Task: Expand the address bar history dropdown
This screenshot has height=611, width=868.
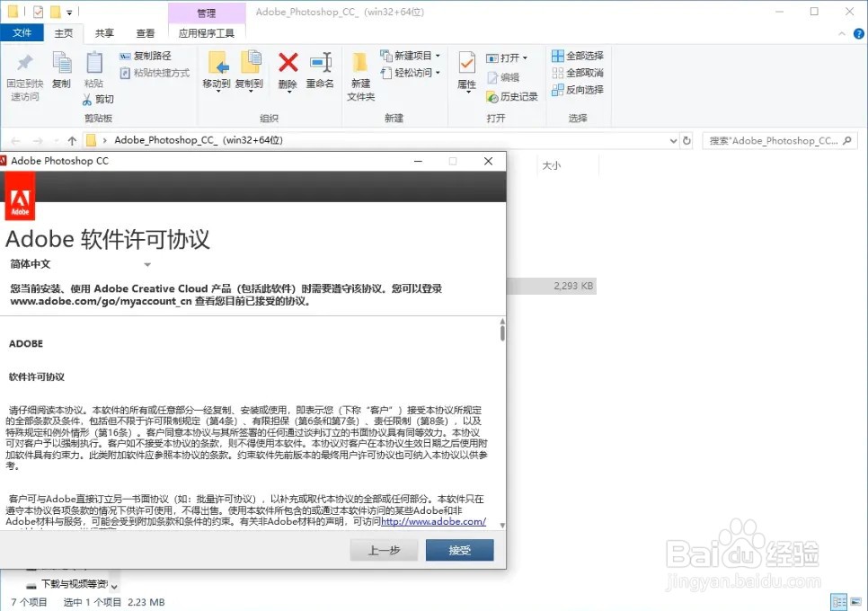Action: [x=673, y=140]
